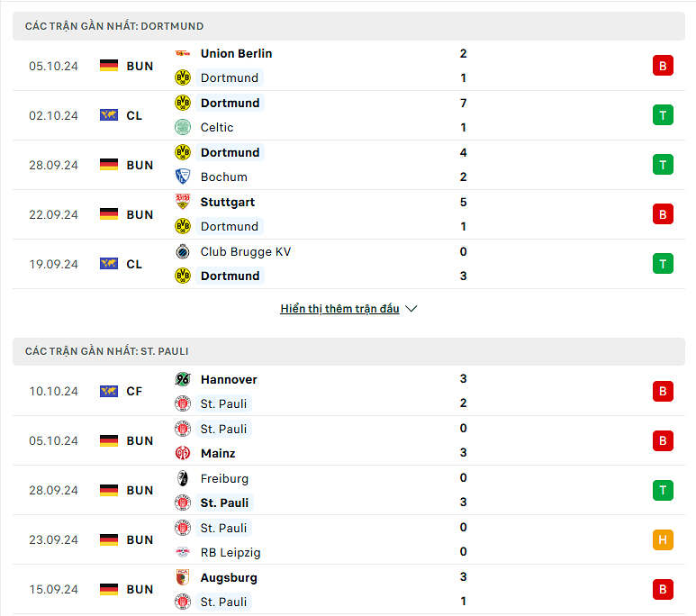Click the Celtic club crest icon
The width and height of the screenshot is (696, 616).
tap(183, 127)
